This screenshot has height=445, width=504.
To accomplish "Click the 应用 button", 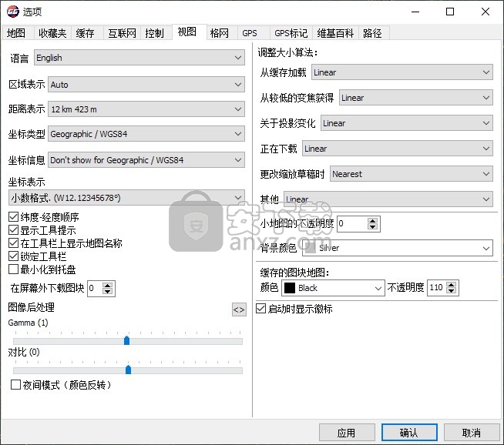I will coord(346,433).
